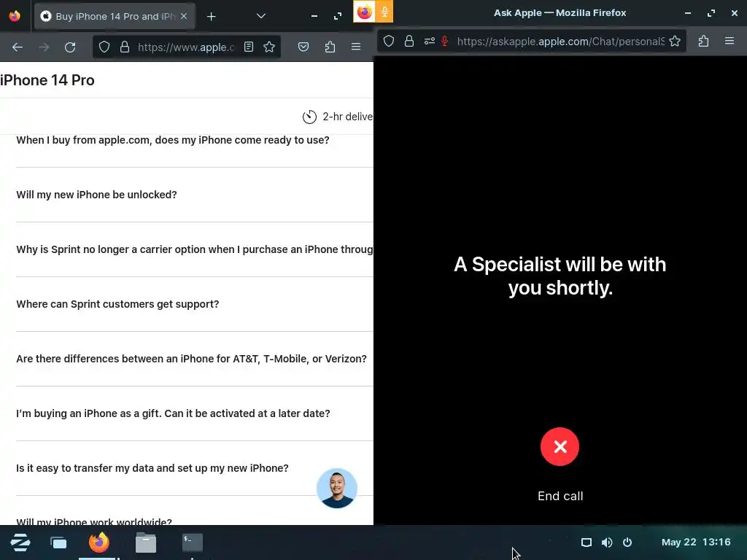Toggle reader view in Apple store window
This screenshot has width=747, height=560.
(249, 47)
